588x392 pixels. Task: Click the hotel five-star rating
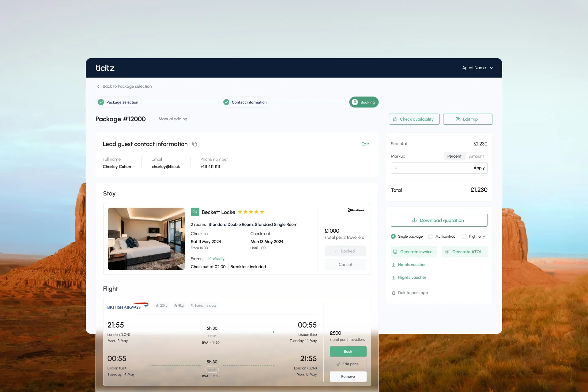coord(251,212)
